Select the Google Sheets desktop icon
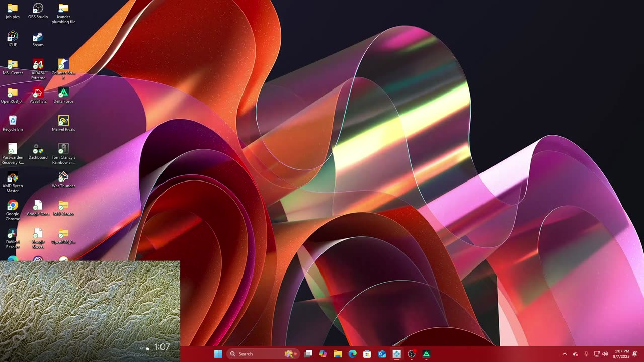The width and height of the screenshot is (644, 362). click(x=38, y=239)
